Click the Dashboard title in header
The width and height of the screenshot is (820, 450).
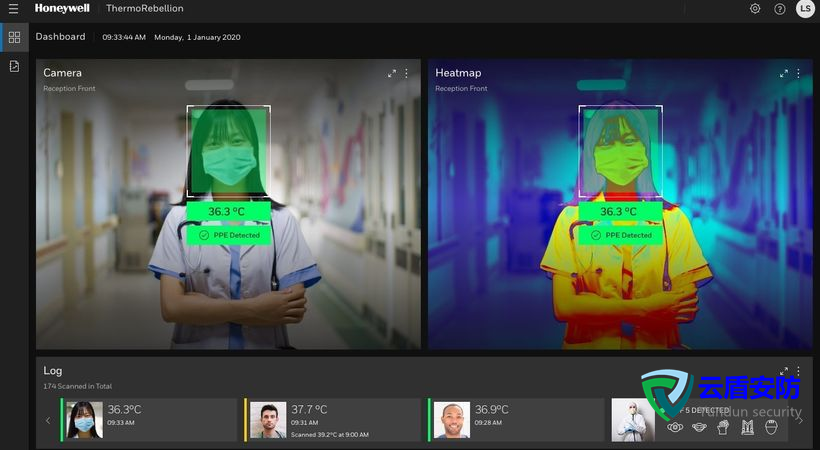pyautogui.click(x=60, y=37)
